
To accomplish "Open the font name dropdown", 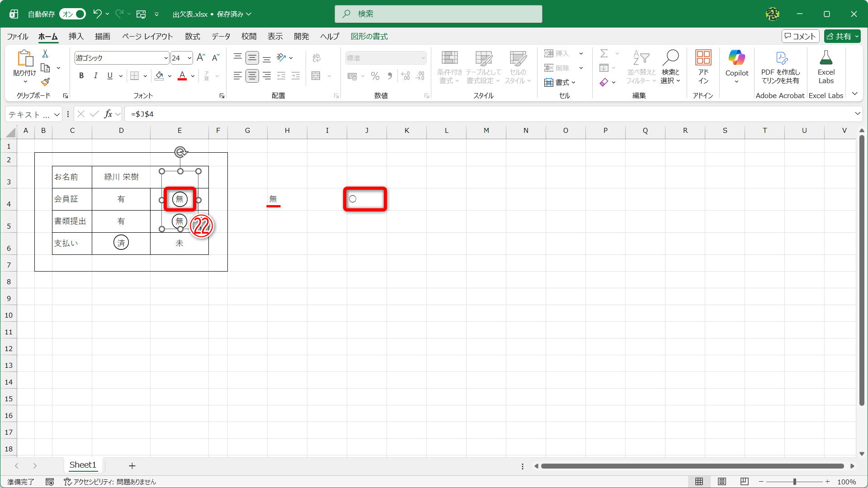I will pos(166,58).
